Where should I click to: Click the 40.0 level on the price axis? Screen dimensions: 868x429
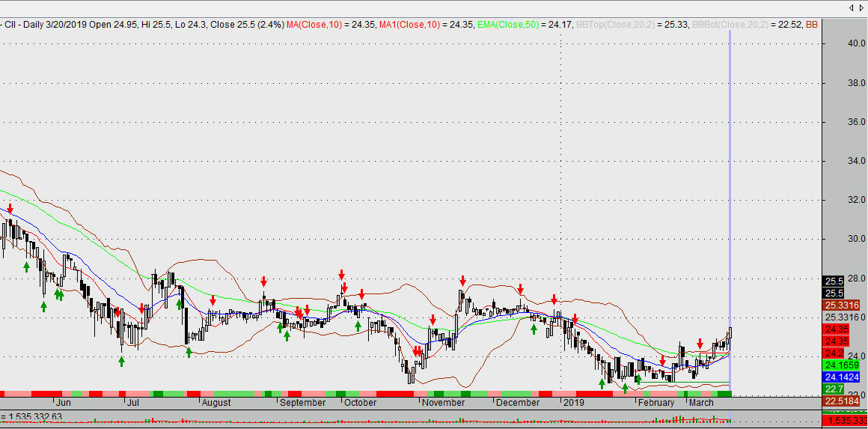pos(835,44)
